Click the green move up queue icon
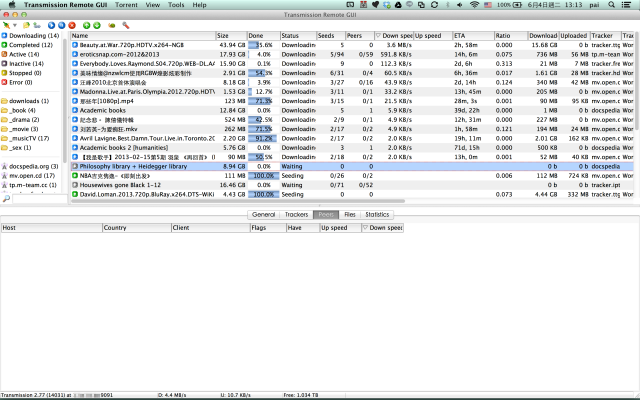The height and width of the screenshot is (400, 640). [86, 25]
